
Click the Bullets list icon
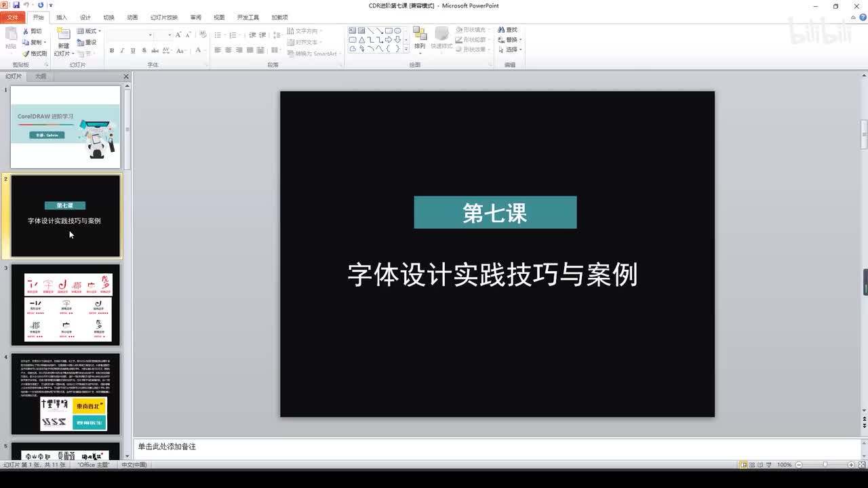coord(219,35)
